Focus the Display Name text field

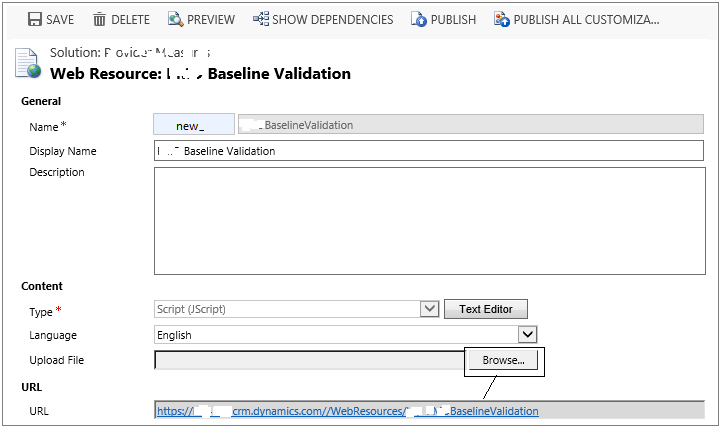click(430, 151)
